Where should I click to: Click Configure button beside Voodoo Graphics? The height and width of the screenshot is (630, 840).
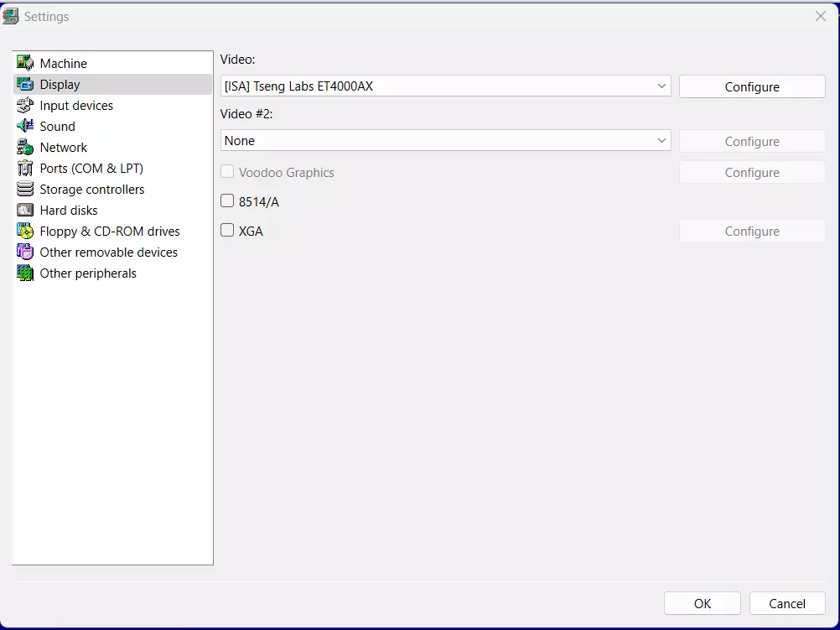[x=752, y=172]
